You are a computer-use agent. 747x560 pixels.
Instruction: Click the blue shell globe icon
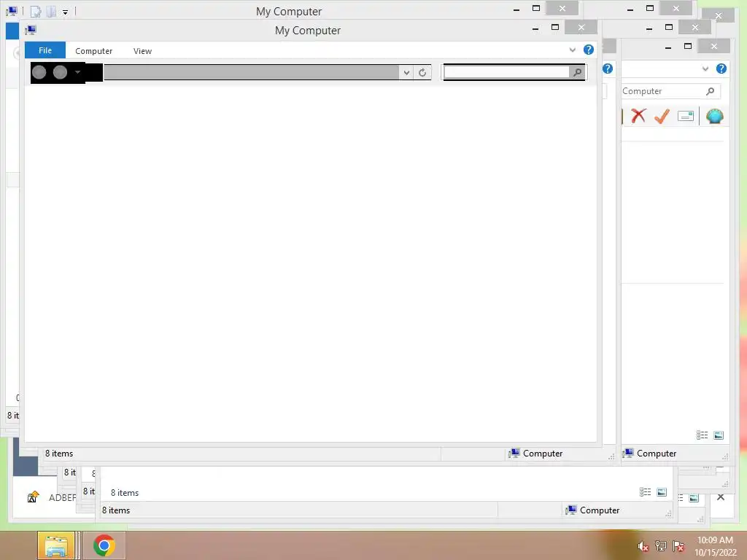point(715,116)
